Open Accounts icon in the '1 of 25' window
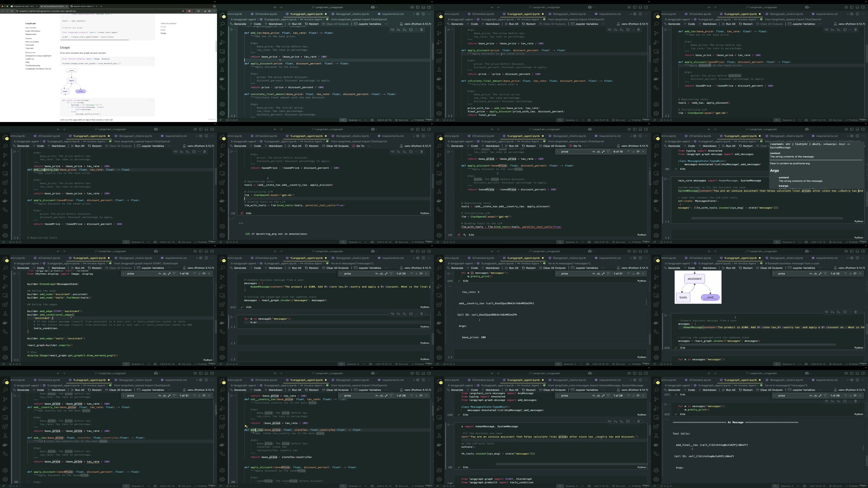Image resolution: width=868 pixels, height=488 pixels. click(656, 348)
